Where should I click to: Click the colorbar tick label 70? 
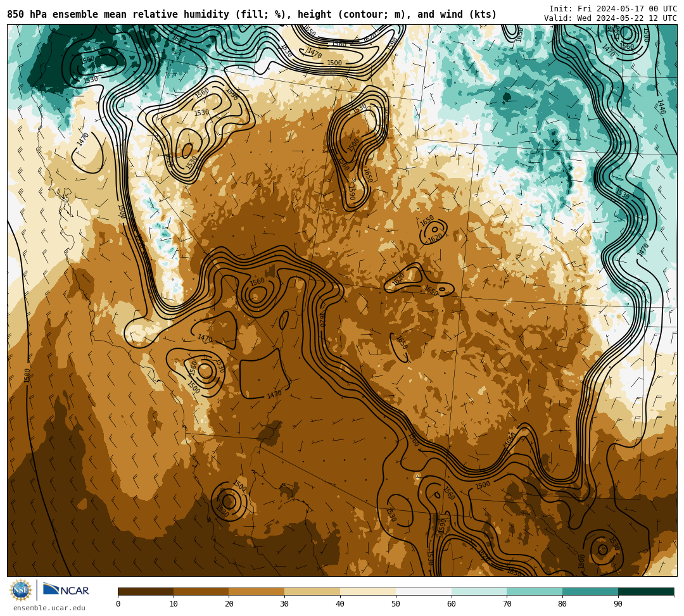point(507,604)
